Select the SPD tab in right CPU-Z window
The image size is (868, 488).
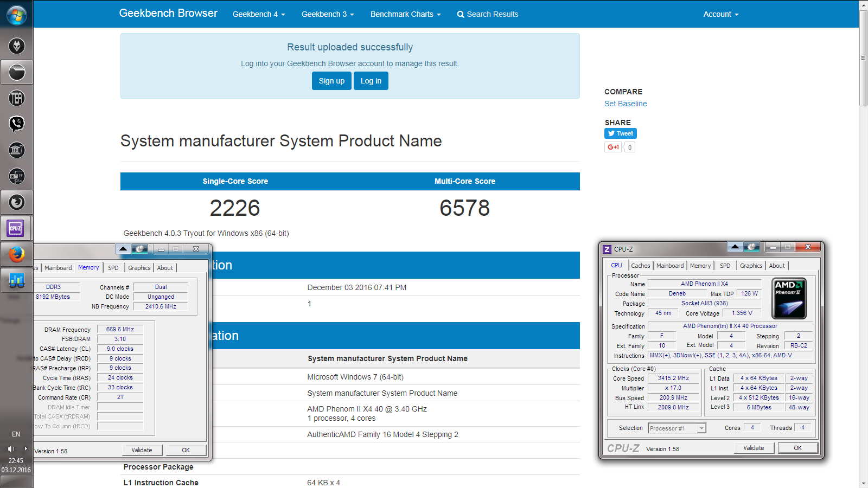click(725, 266)
